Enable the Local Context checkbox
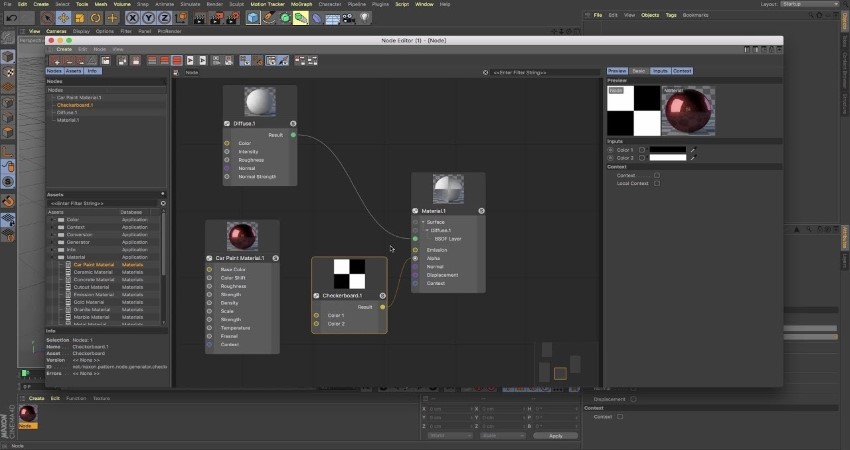 (x=657, y=183)
